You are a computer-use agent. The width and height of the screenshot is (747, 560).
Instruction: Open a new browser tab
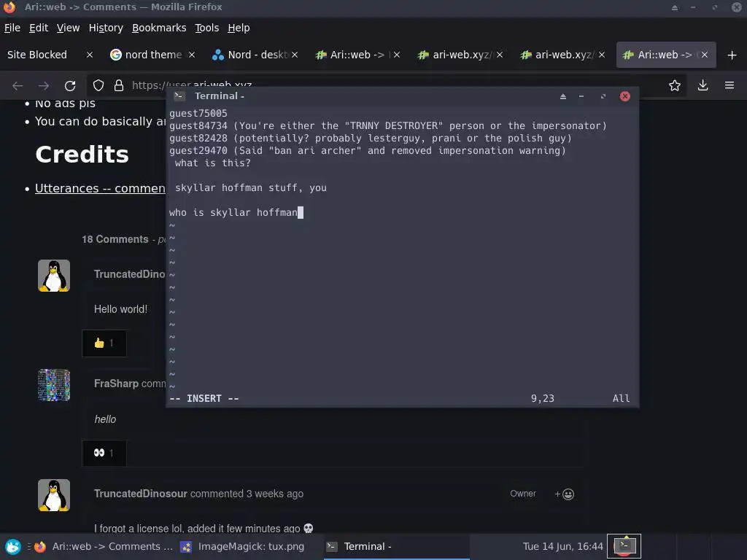tap(732, 55)
